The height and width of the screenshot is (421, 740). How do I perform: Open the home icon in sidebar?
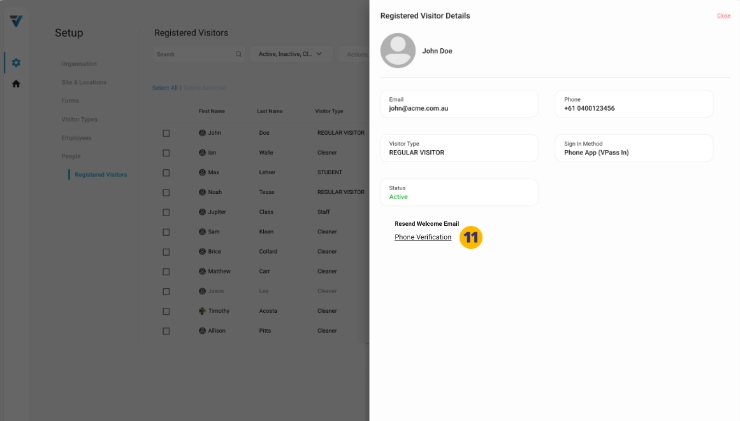coord(16,84)
